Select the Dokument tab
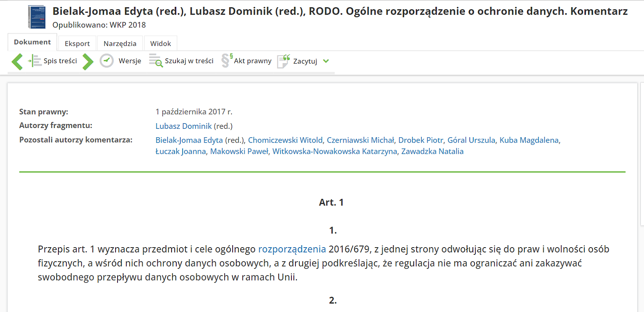644x312 pixels. [x=32, y=42]
